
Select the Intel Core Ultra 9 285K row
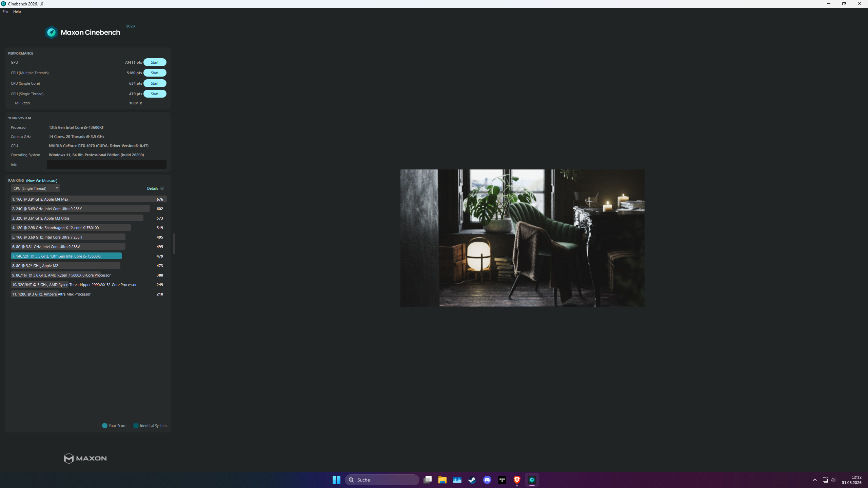pos(89,209)
